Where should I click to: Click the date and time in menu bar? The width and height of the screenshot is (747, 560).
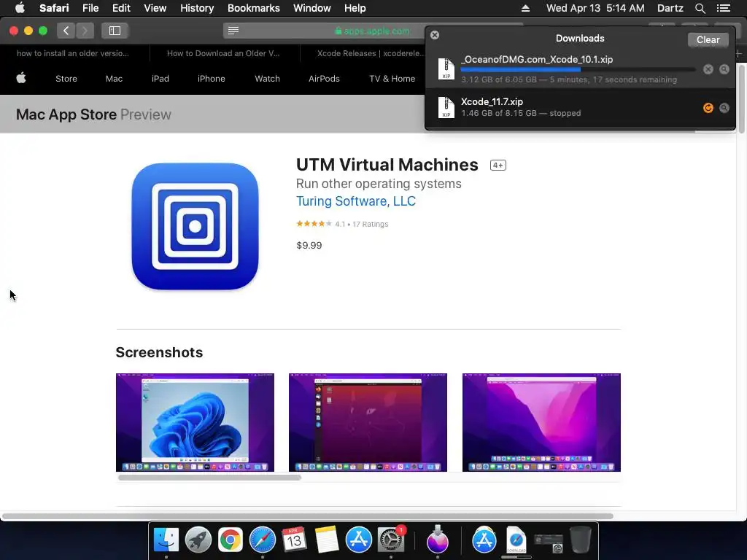(x=595, y=8)
